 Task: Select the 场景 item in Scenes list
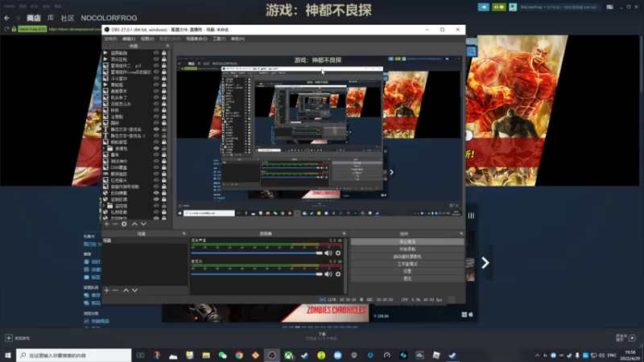click(x=145, y=241)
